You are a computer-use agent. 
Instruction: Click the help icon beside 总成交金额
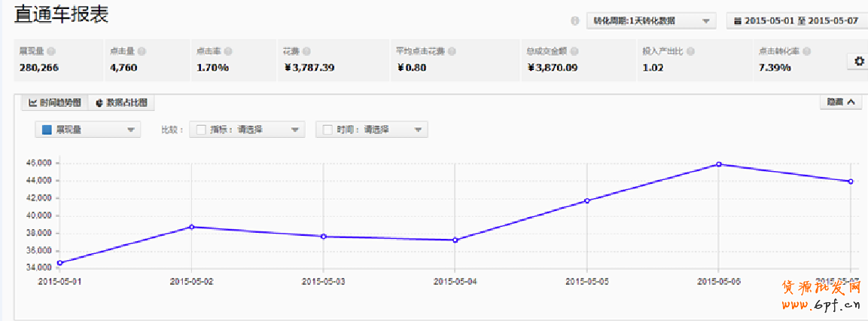574,52
